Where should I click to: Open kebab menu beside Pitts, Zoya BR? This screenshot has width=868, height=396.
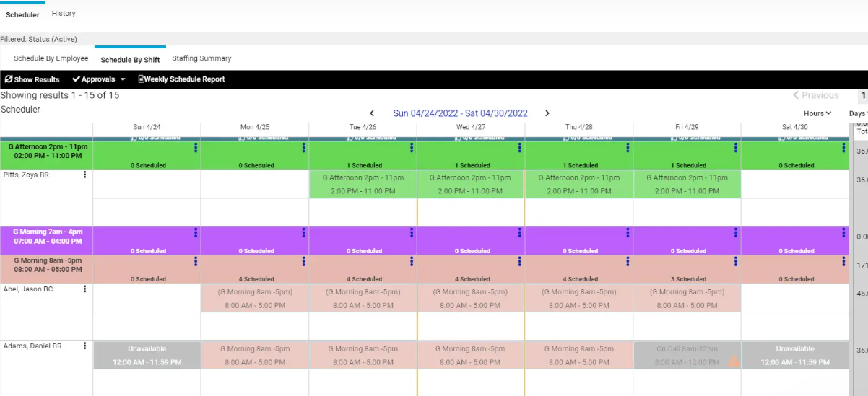[85, 175]
